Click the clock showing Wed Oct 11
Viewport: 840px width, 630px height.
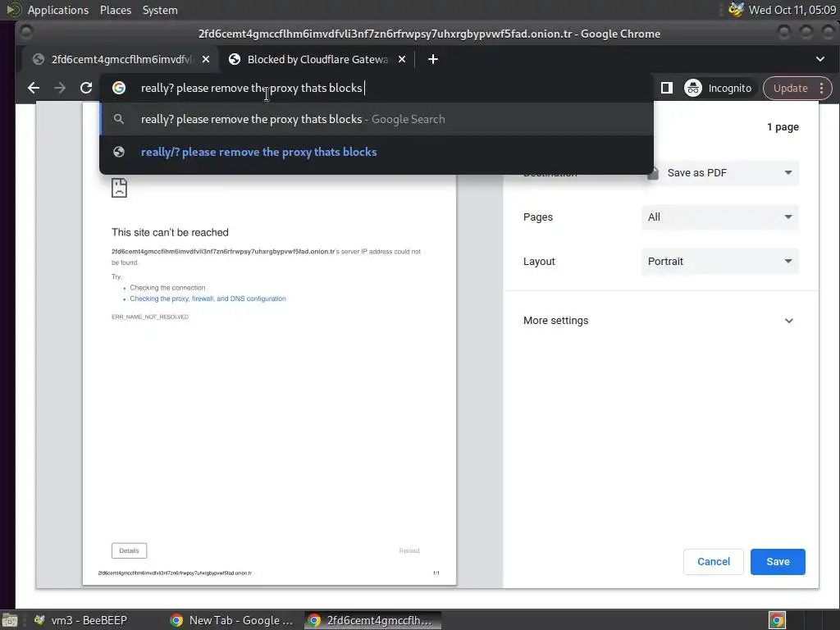point(792,10)
